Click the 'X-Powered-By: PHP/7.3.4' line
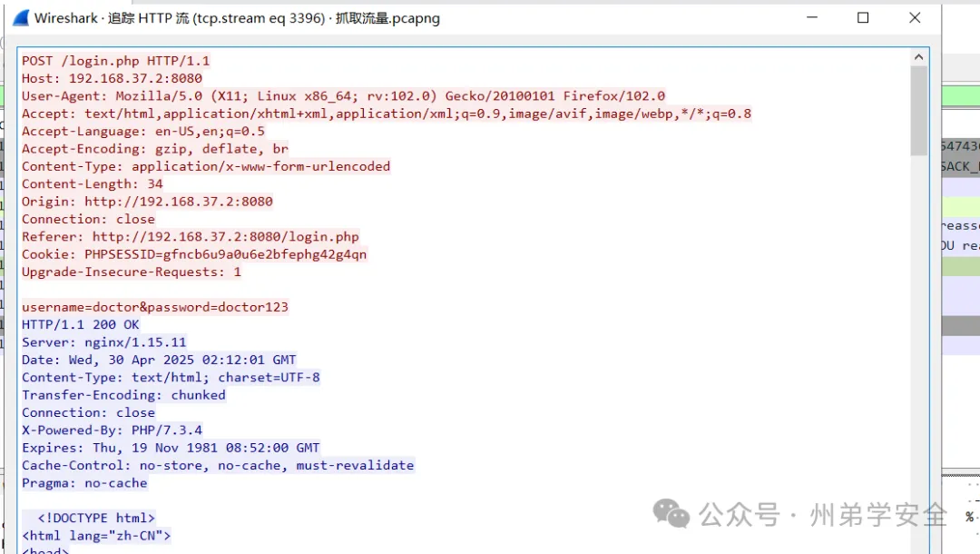 coord(112,430)
